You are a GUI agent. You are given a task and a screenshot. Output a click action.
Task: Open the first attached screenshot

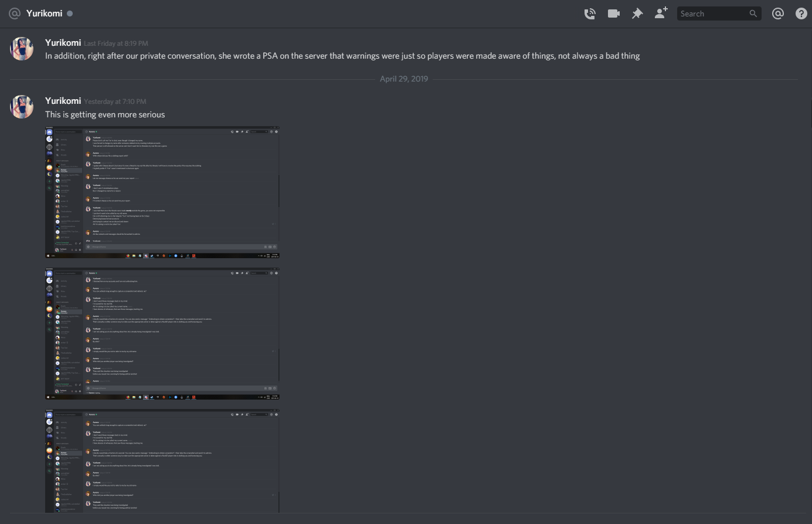162,192
